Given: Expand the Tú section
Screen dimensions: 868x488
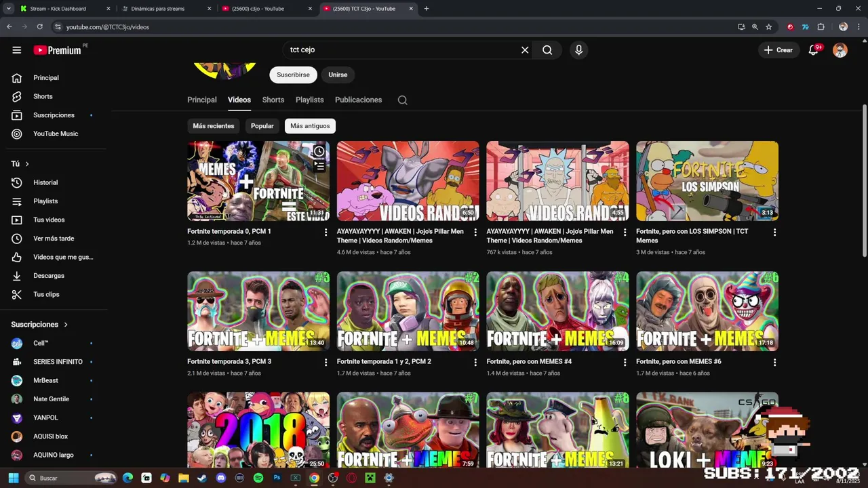Looking at the screenshot, I should [x=20, y=163].
